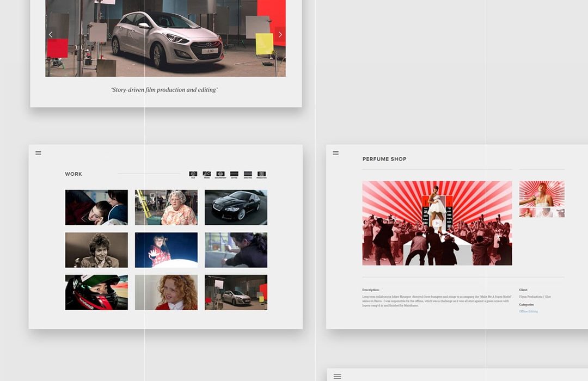Viewport: 588px width, 381px height.
Task: Go to previous slide in car slideshow
Action: coord(51,34)
